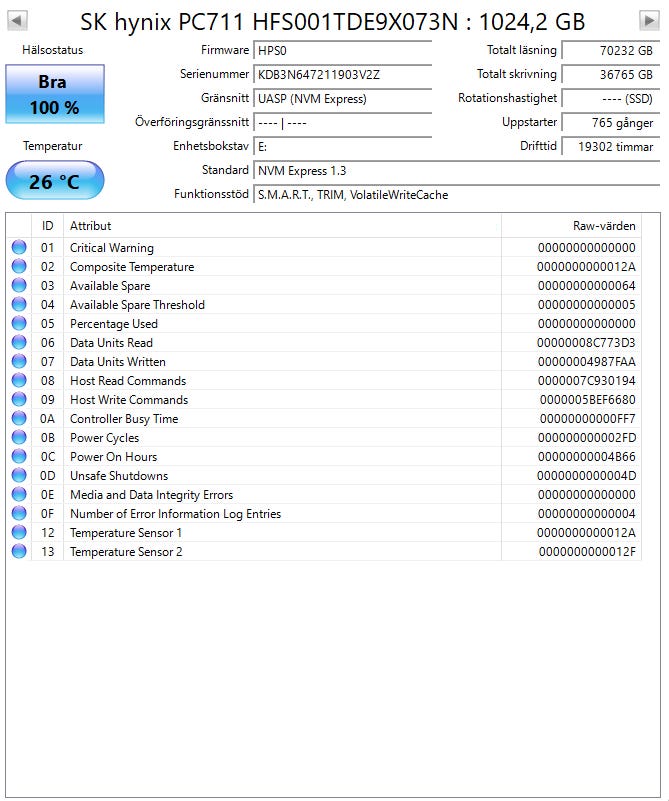Go to next disk with right arrow
Viewport: 669px width, 801px height.
pyautogui.click(x=649, y=21)
